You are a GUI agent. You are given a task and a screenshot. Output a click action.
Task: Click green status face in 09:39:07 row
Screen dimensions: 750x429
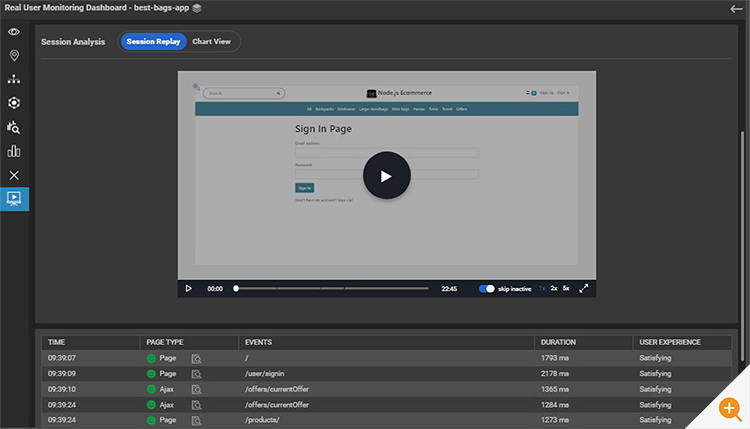[151, 358]
